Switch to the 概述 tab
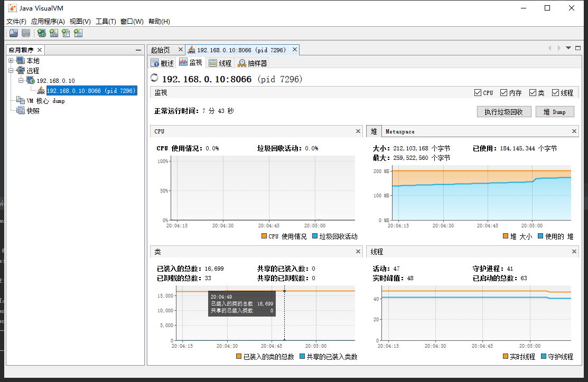588x382 pixels. click(x=162, y=63)
